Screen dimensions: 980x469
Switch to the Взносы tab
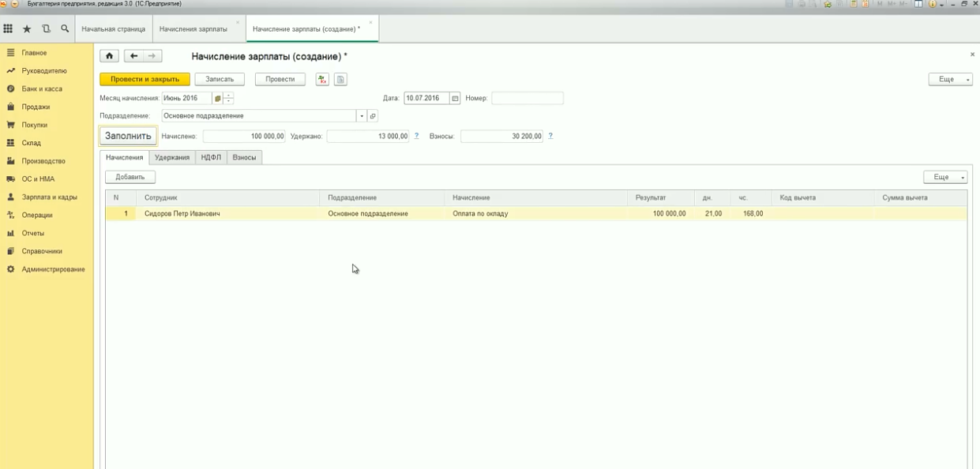coord(244,157)
